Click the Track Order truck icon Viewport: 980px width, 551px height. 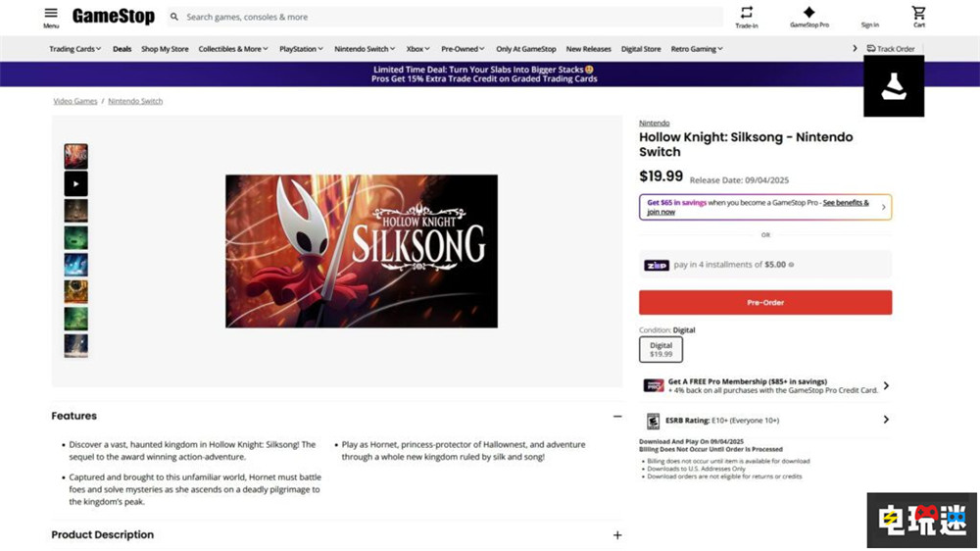(x=870, y=48)
